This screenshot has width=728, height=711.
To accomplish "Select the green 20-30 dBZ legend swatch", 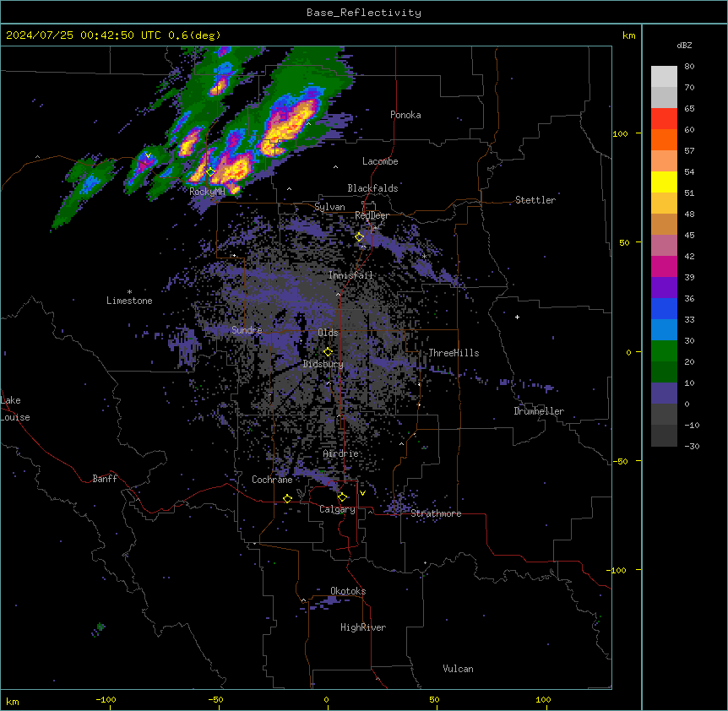I will click(664, 351).
